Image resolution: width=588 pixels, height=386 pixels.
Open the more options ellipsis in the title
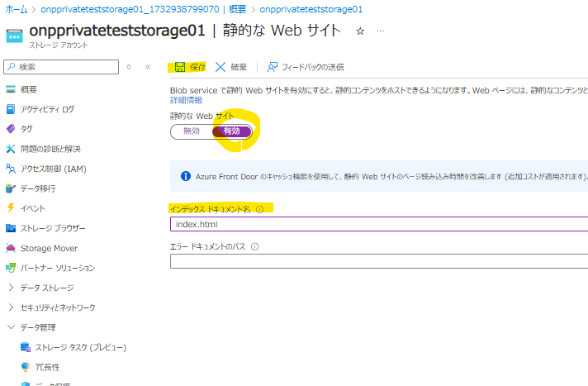pos(380,31)
